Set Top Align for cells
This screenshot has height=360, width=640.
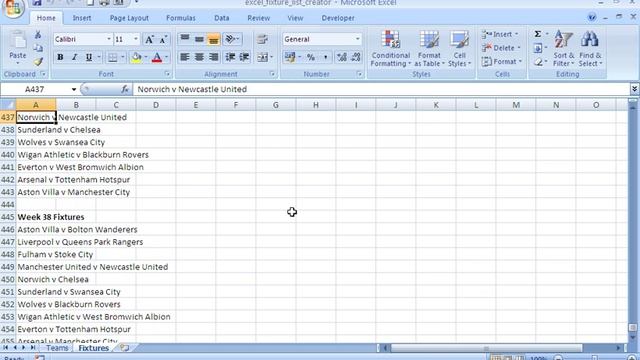click(184, 39)
